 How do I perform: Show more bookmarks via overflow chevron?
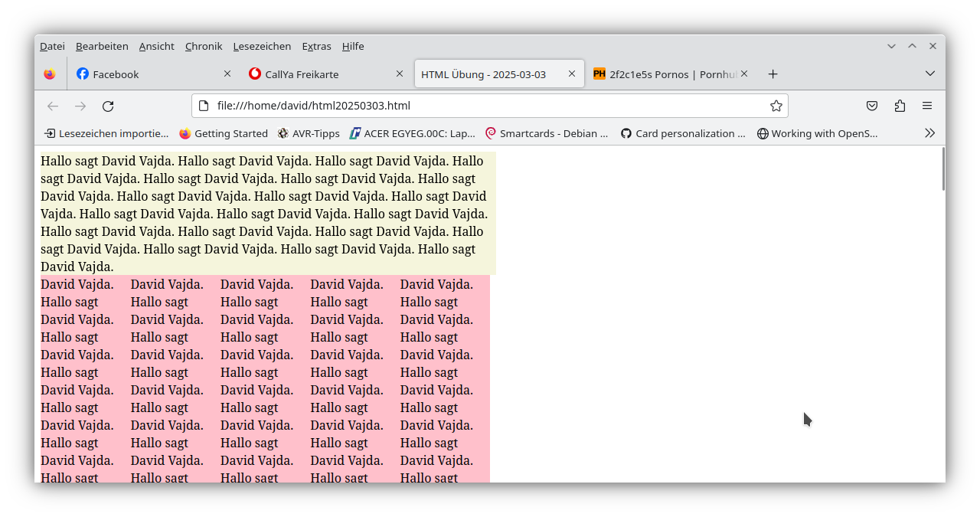(929, 133)
